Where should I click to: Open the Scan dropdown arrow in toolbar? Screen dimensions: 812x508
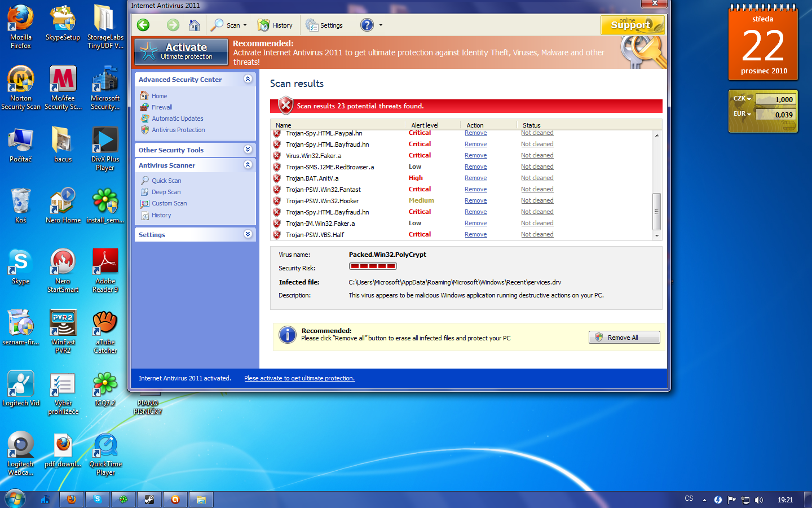pyautogui.click(x=245, y=25)
